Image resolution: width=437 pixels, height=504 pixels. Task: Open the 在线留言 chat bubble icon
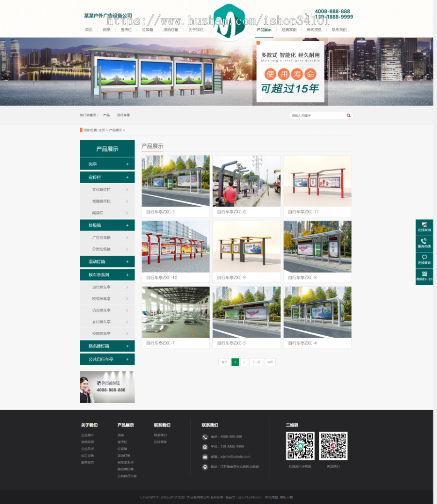(x=424, y=260)
